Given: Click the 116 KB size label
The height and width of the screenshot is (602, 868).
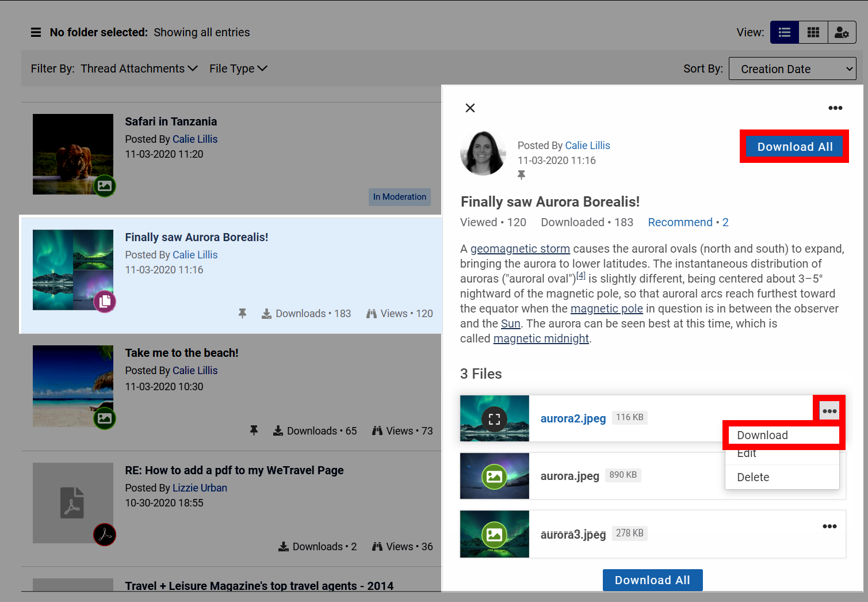Looking at the screenshot, I should point(630,417).
